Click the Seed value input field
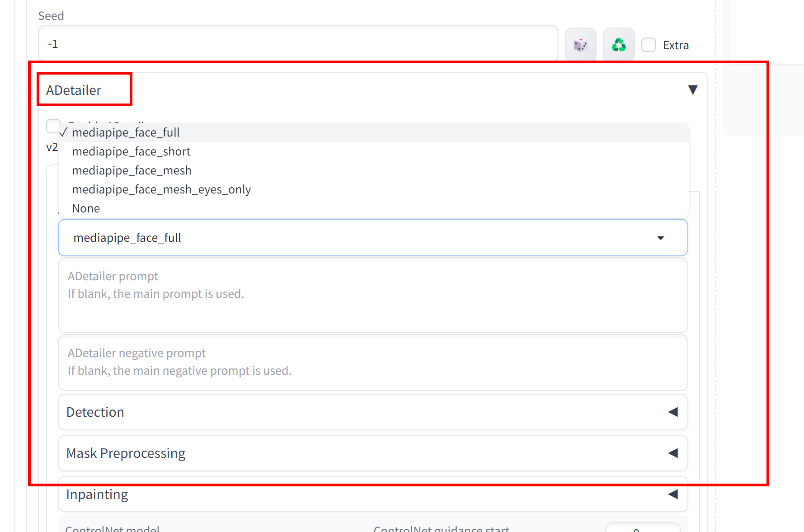 click(x=298, y=44)
